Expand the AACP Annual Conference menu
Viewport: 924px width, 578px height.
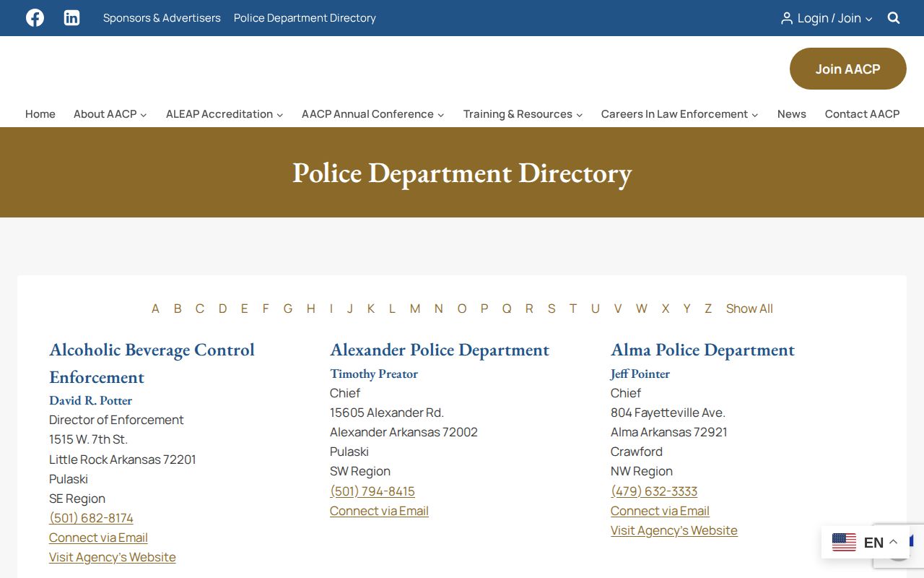(373, 114)
